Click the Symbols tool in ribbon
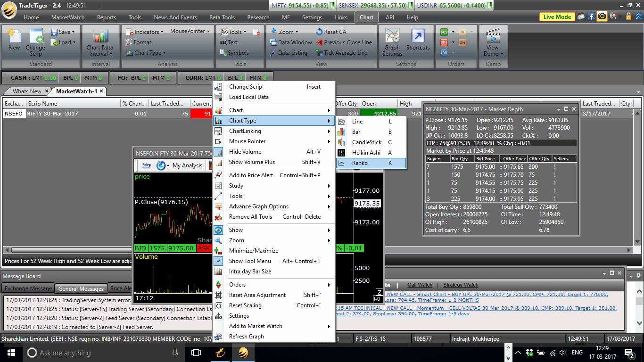This screenshot has height=362, width=644. coord(234,53)
